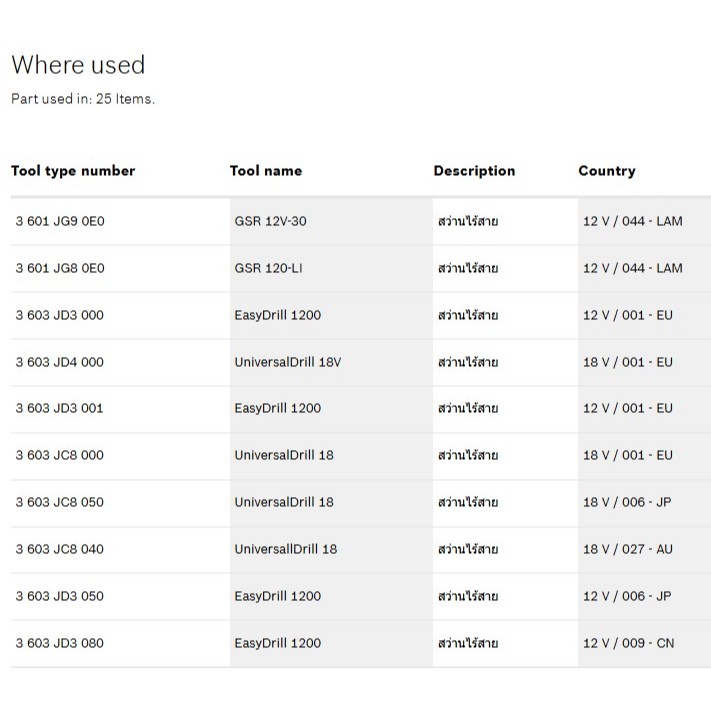Viewport: 711px width, 711px height.
Task: Click country 12 V / 001 - EU in row JD3 001
Action: tap(628, 408)
